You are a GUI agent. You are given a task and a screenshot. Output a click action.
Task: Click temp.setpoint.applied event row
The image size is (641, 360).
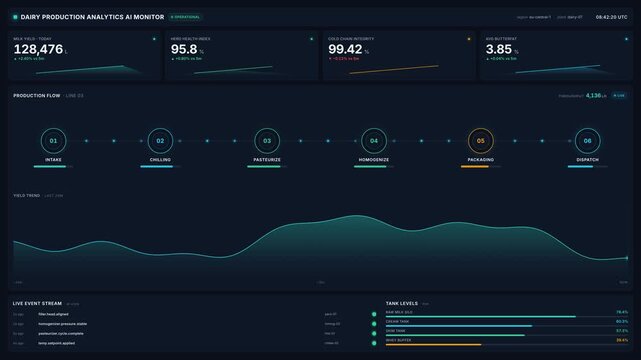tap(195, 343)
